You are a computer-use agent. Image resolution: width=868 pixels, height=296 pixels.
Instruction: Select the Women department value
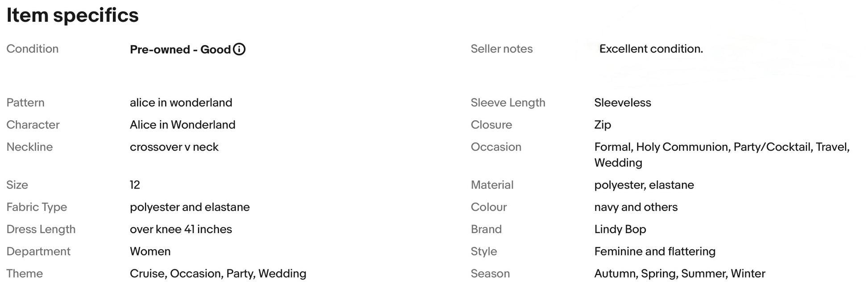(x=150, y=251)
